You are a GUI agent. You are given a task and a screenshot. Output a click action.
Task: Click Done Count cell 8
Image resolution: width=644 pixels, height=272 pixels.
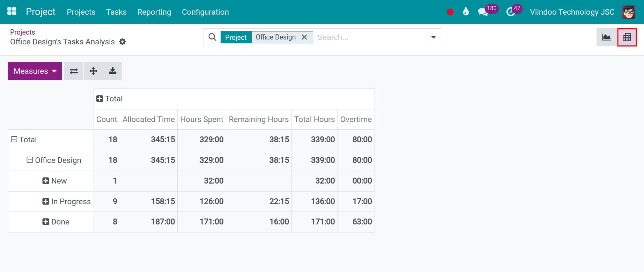tap(107, 222)
